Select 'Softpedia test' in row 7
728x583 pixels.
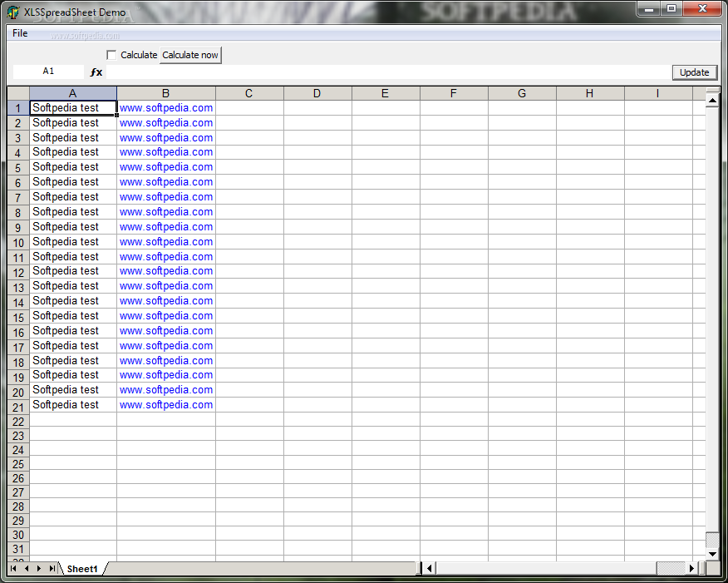point(73,197)
